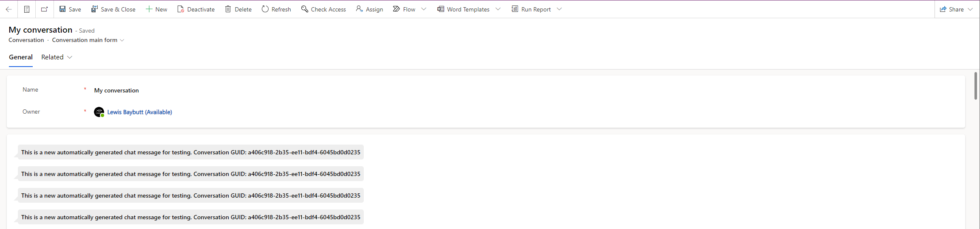Image resolution: width=980 pixels, height=229 pixels.
Task: Open record in new window icon
Action: pos(45,9)
